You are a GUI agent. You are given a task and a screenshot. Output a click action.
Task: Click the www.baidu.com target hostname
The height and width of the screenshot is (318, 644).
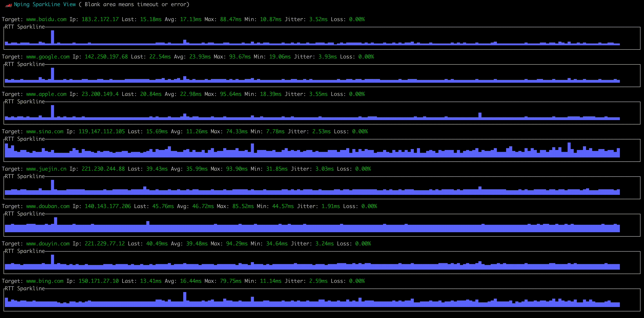[46, 19]
